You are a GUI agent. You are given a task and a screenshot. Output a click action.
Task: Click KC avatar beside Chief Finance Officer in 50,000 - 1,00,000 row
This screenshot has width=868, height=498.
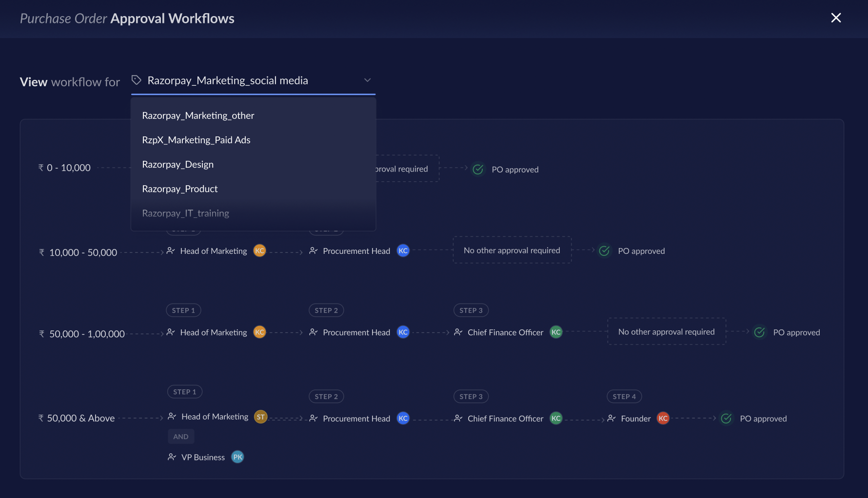pos(556,332)
